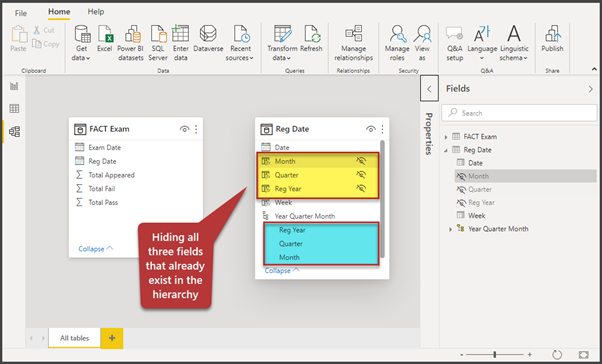Collapse Reg Date in the Fields pane
Screen dimensions: 602x364
(x=446, y=150)
